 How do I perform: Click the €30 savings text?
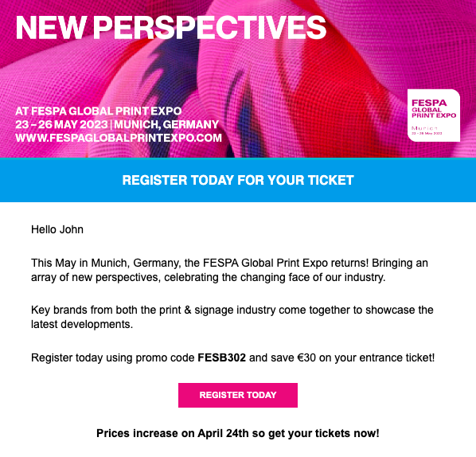pos(306,357)
